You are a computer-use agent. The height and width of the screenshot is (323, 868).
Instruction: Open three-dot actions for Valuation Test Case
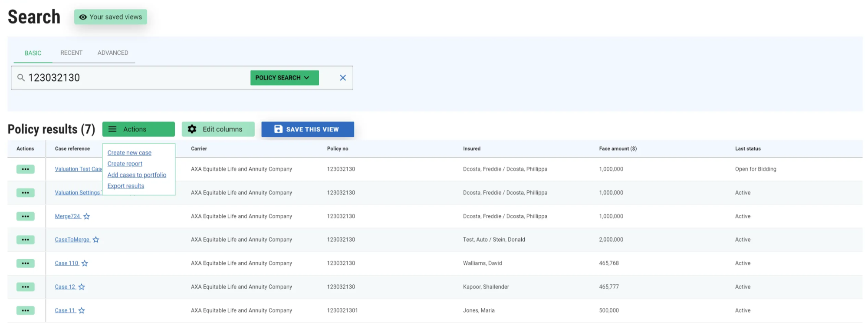tap(25, 169)
